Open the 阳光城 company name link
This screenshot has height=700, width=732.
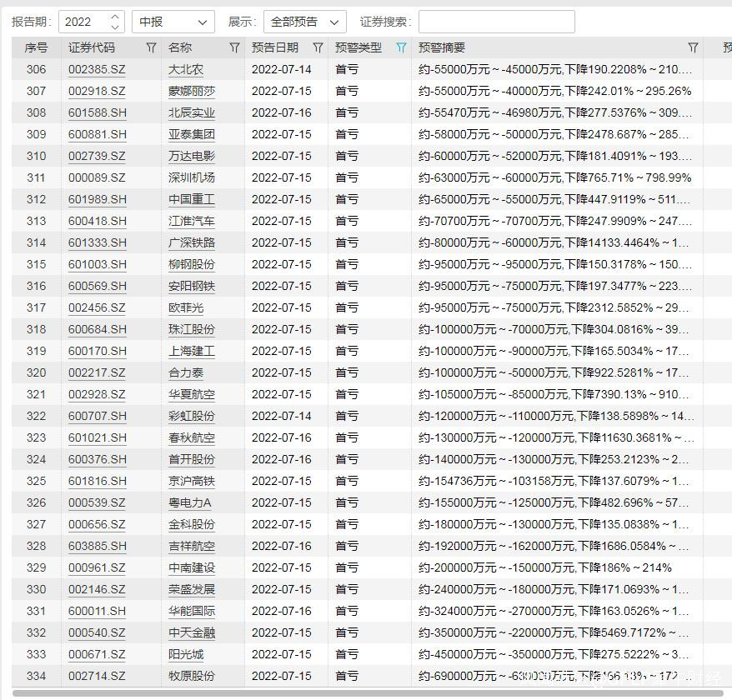[186, 654]
